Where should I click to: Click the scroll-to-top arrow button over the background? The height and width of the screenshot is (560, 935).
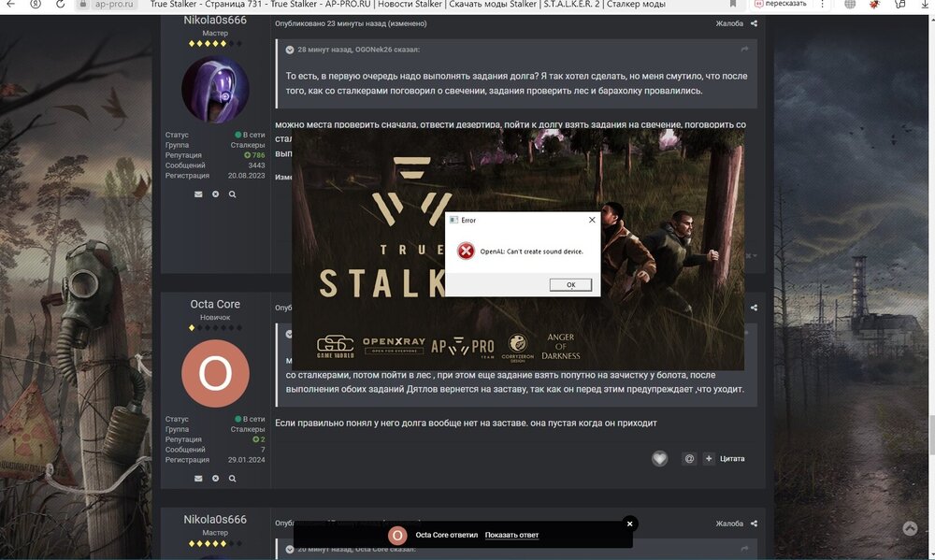coord(910,528)
